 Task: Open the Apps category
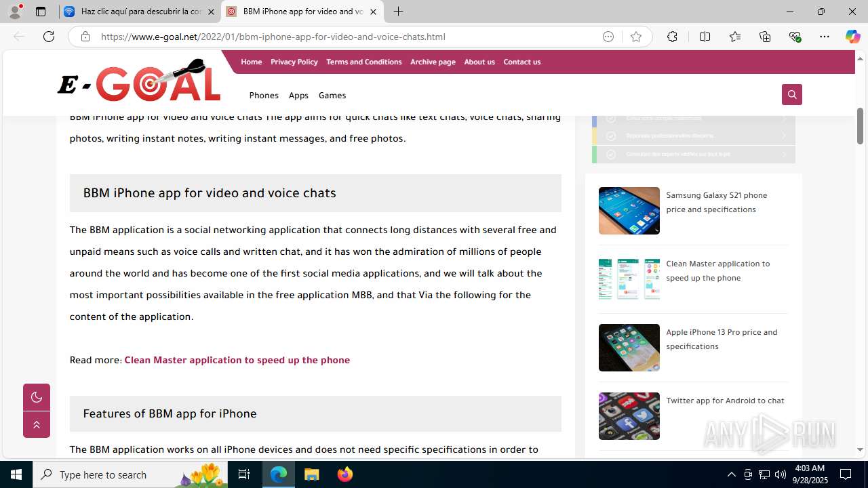[298, 96]
